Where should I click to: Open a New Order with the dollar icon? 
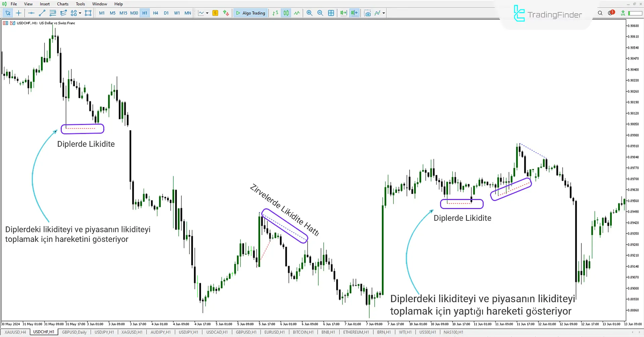click(x=215, y=13)
